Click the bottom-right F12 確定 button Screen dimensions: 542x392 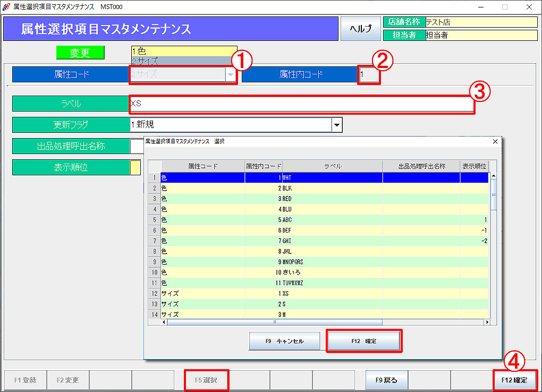click(x=514, y=380)
